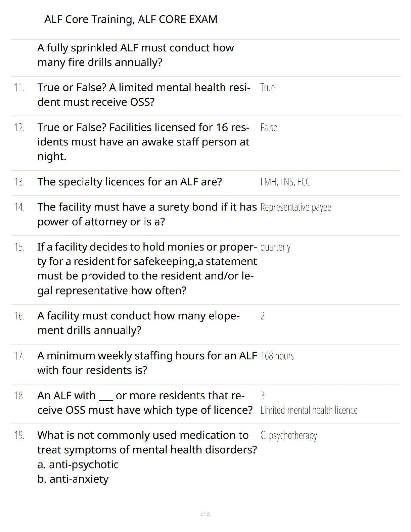411x532 pixels.
Task: Click the specialty licences question text
Action: (x=130, y=182)
